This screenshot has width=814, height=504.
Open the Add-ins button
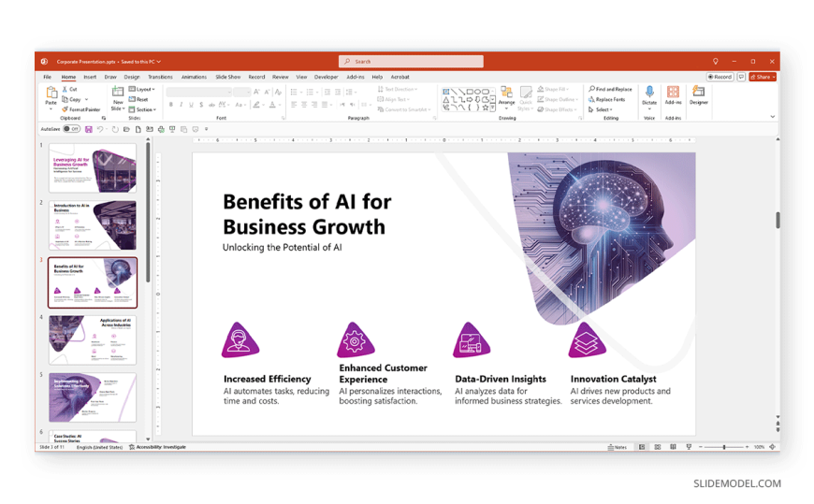coord(673,94)
